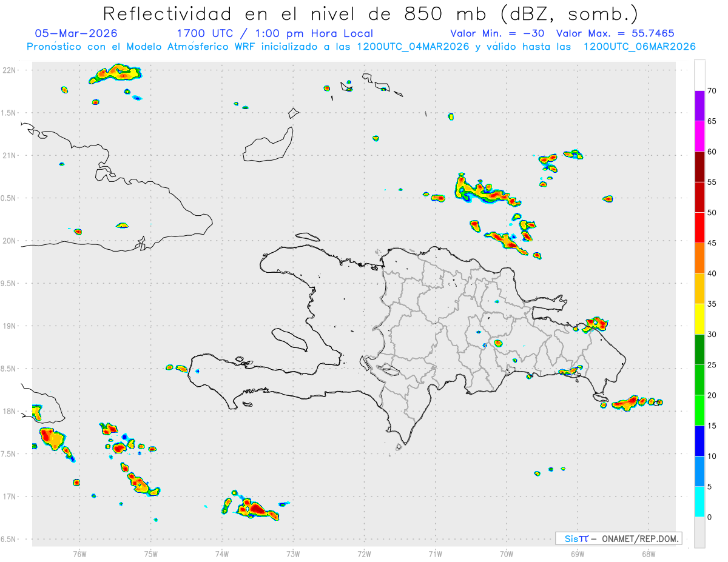Click the '7.5N' latitude label
This screenshot has width=728, height=562.
tap(8, 454)
